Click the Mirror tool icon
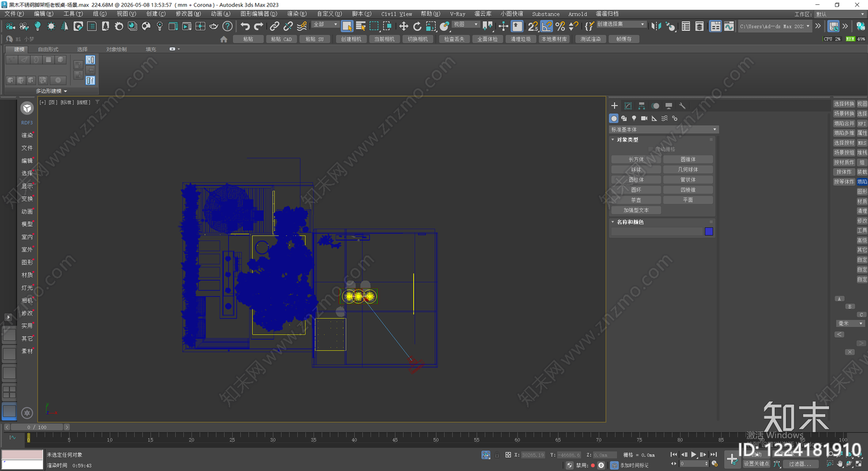 [x=656, y=26]
